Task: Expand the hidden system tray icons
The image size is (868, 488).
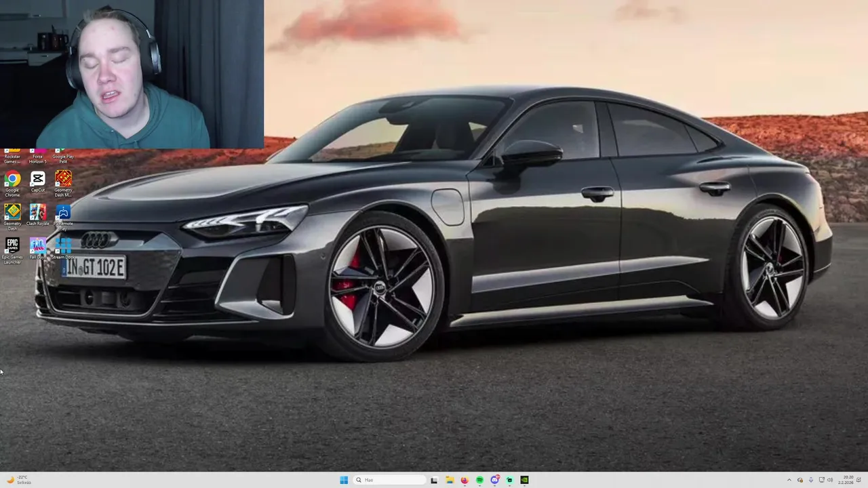Action: 789,480
